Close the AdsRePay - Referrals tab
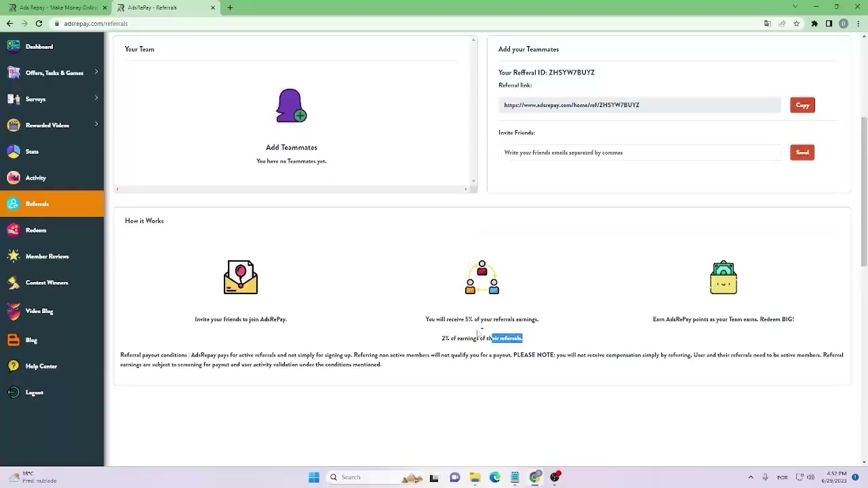 tap(213, 7)
